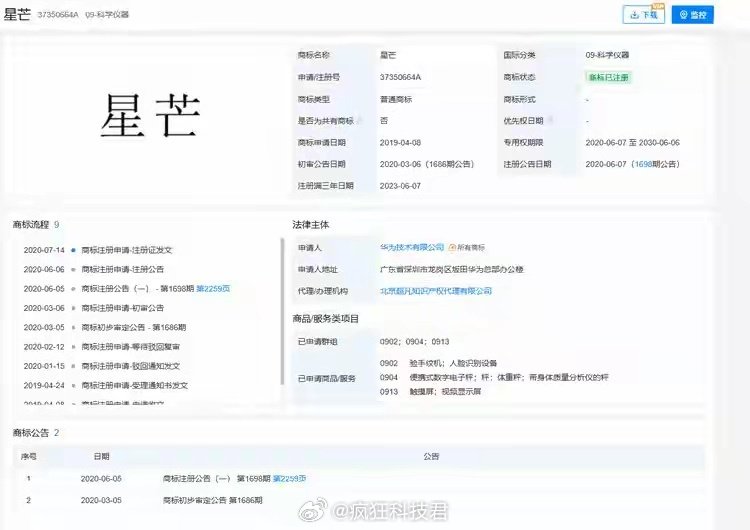Click the trademark registered status badge
This screenshot has width=750, height=530.
tap(608, 77)
